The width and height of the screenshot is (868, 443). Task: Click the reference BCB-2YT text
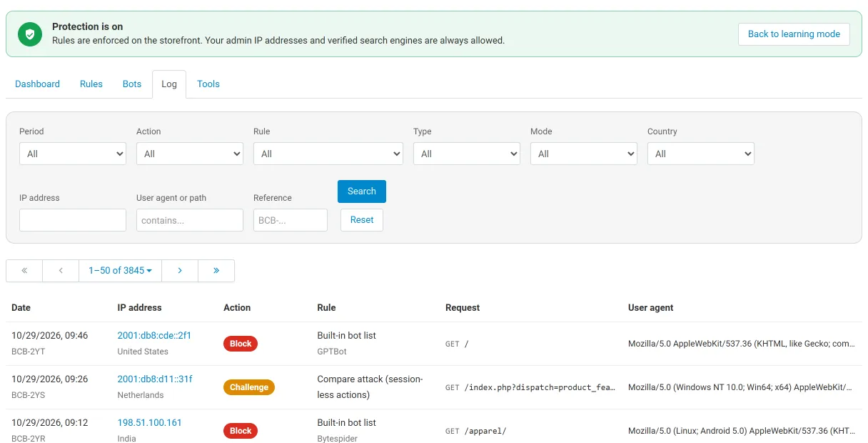pyautogui.click(x=29, y=352)
